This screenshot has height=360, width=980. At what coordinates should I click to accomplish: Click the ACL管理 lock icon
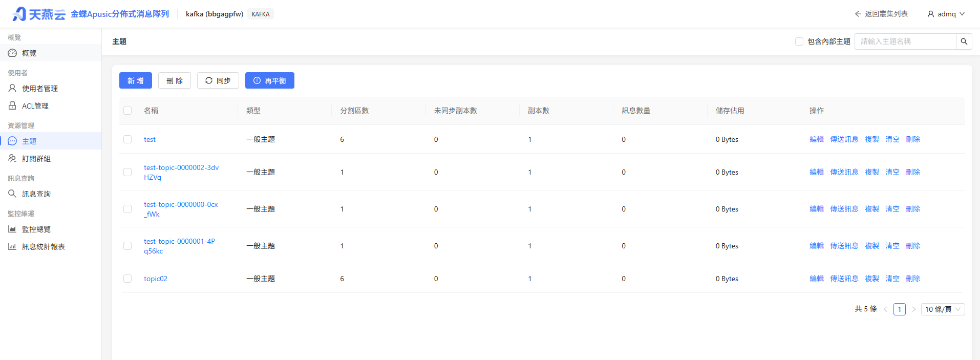pos(12,105)
